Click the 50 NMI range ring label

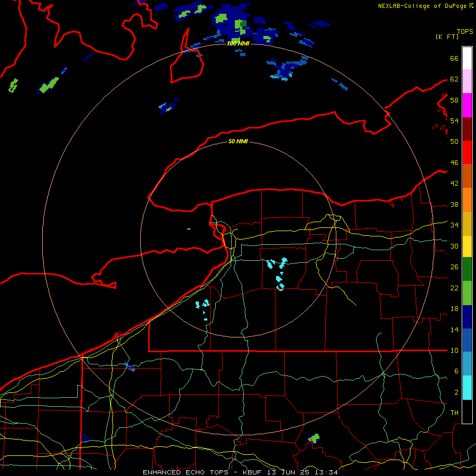238,141
